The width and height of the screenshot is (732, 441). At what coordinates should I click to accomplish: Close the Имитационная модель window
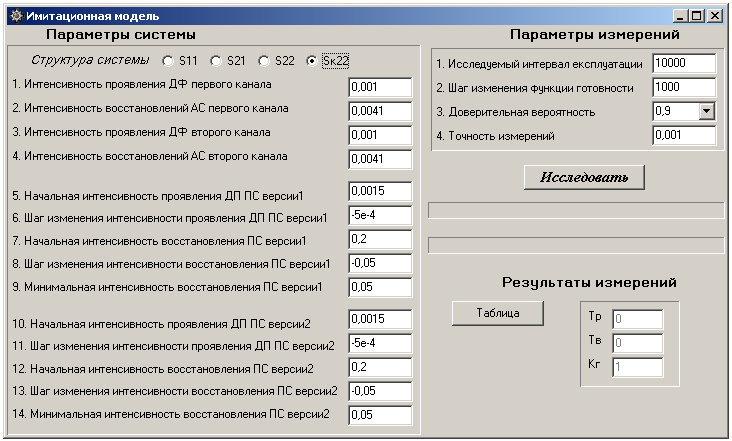click(x=714, y=16)
